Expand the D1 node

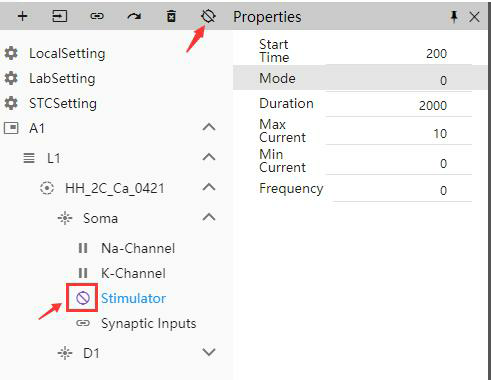[209, 352]
